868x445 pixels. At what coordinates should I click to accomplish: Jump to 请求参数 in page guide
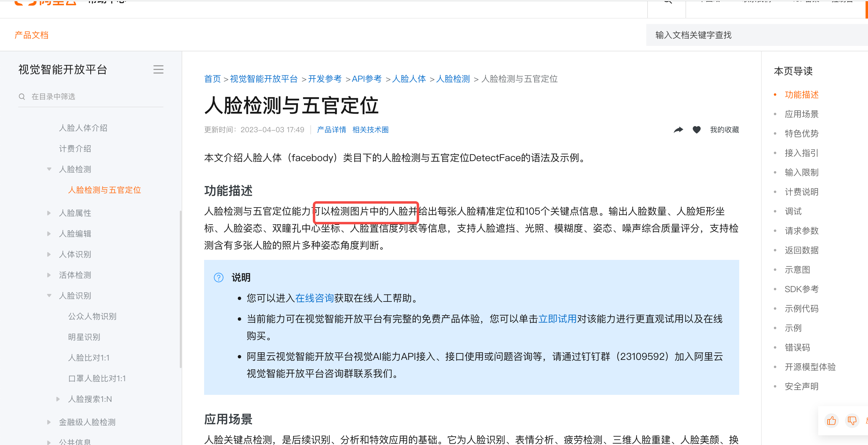pos(801,231)
